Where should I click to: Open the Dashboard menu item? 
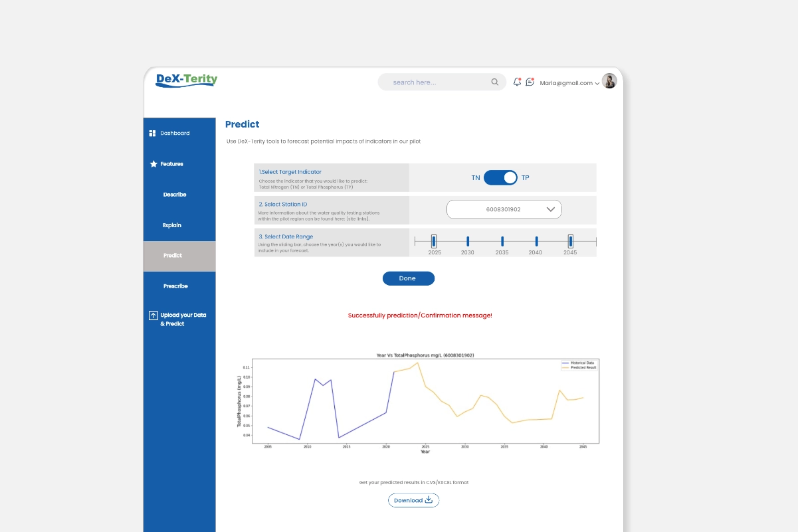tap(179, 133)
